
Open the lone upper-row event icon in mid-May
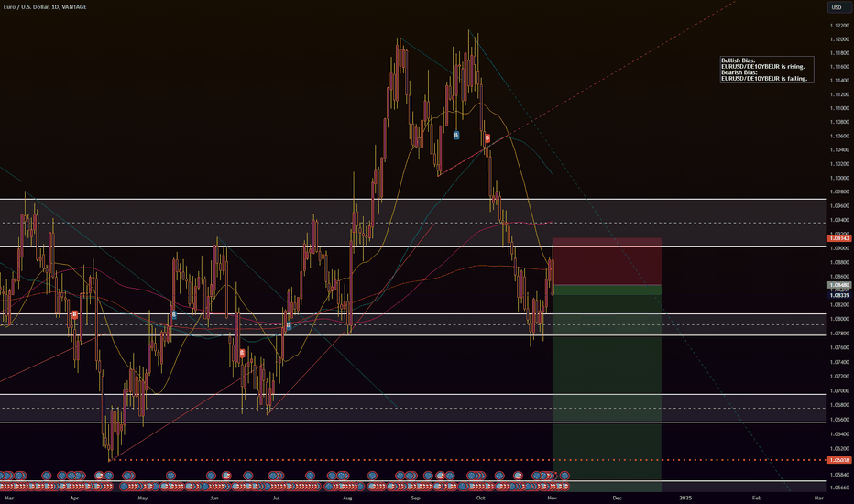170,476
